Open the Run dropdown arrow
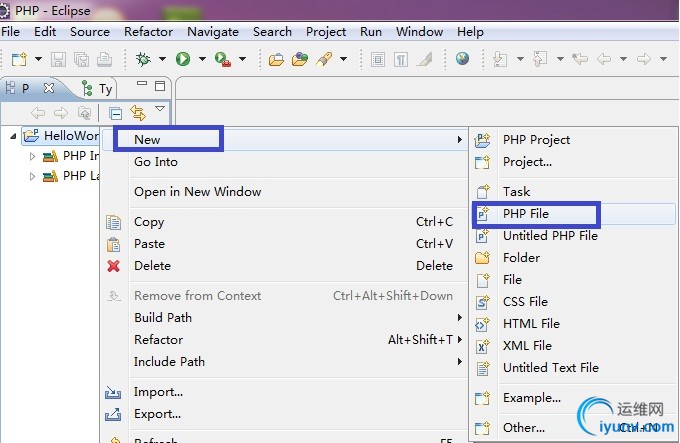Viewport: 680px width, 443px height. pyautogui.click(x=202, y=59)
